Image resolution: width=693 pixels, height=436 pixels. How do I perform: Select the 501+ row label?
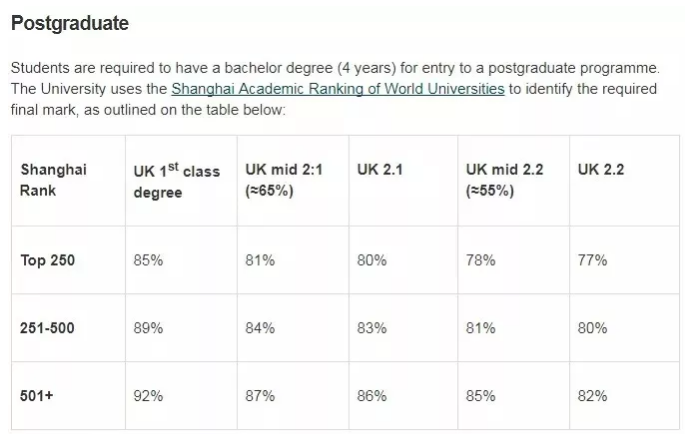point(37,395)
